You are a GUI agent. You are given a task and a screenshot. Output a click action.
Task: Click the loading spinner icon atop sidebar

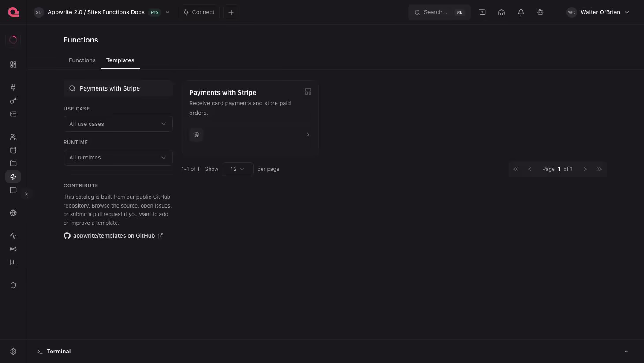(13, 40)
